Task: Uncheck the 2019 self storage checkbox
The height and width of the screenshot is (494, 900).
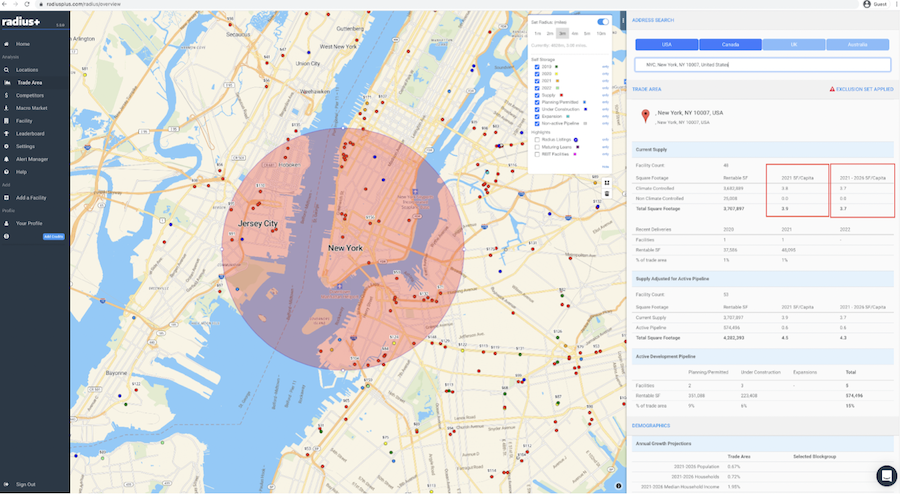Action: (537, 67)
